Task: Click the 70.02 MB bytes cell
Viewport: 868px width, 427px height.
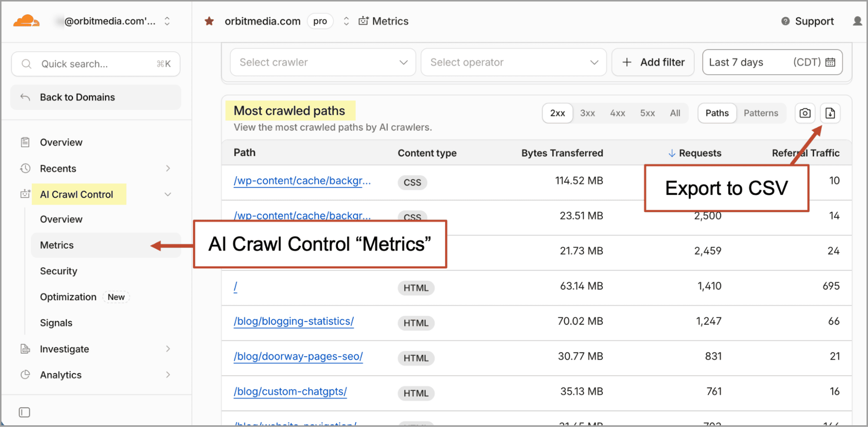Action: point(580,321)
